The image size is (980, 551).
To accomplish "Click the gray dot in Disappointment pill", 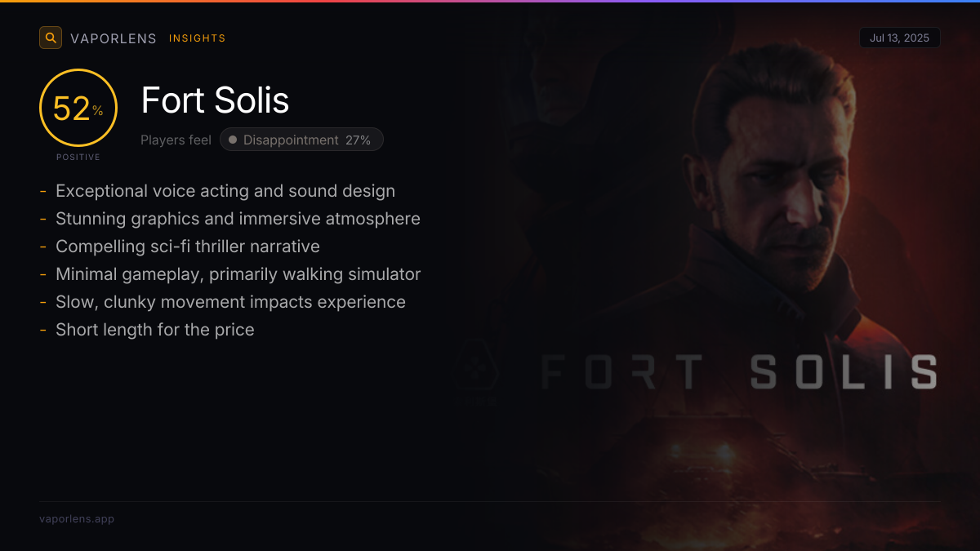I will tap(233, 140).
